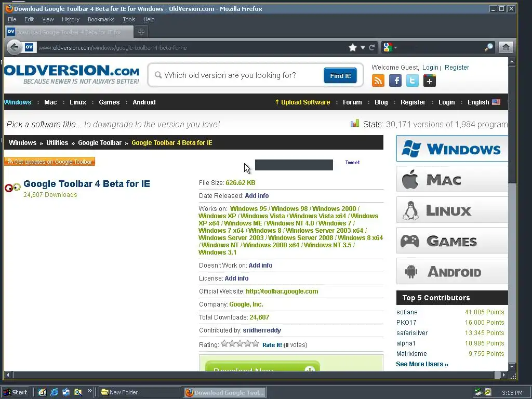This screenshot has height=399, width=532.
Task: Click the site favicon in the address bar
Action: click(29, 47)
